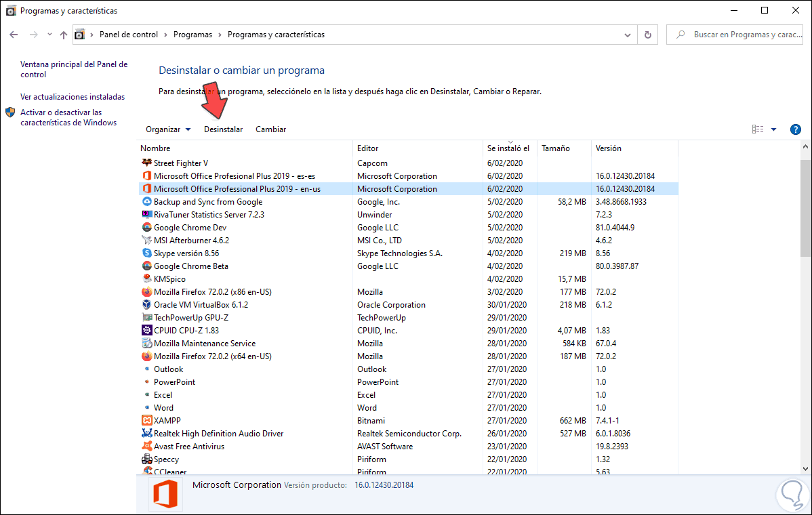Viewport: 812px width, 515px height.
Task: Click the 58,2 MB size cell
Action: pyautogui.click(x=571, y=202)
